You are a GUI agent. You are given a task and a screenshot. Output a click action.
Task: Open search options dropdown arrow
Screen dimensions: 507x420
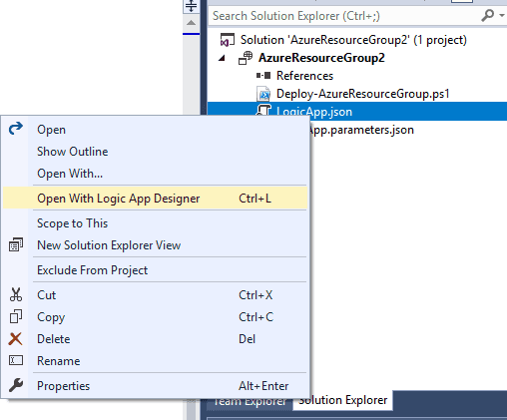pyautogui.click(x=502, y=15)
